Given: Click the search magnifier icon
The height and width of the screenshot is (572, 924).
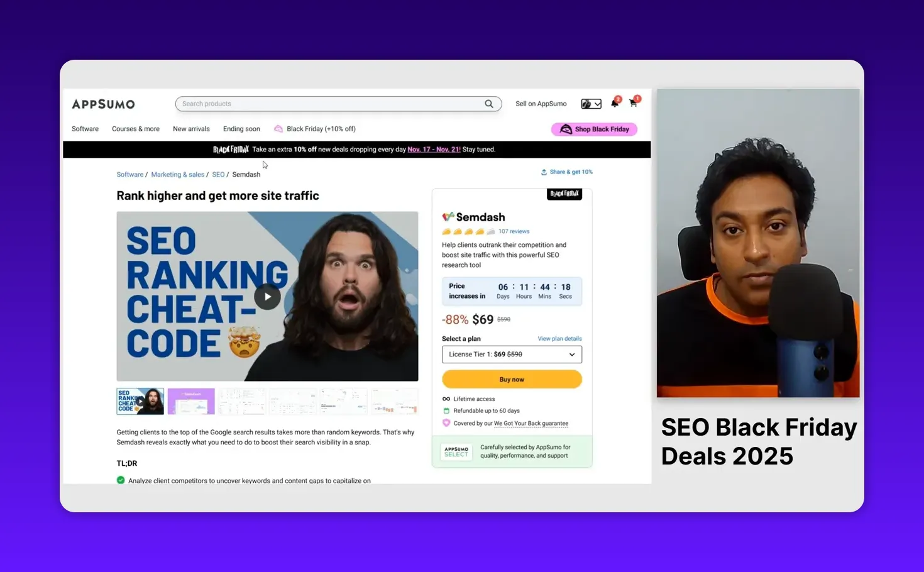Looking at the screenshot, I should [x=488, y=104].
